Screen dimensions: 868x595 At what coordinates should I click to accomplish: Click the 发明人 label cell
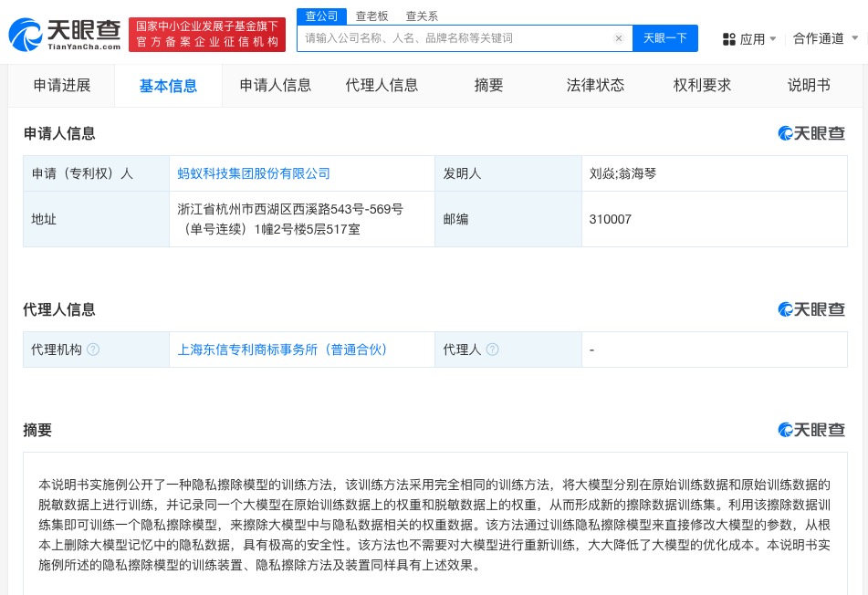(x=508, y=173)
